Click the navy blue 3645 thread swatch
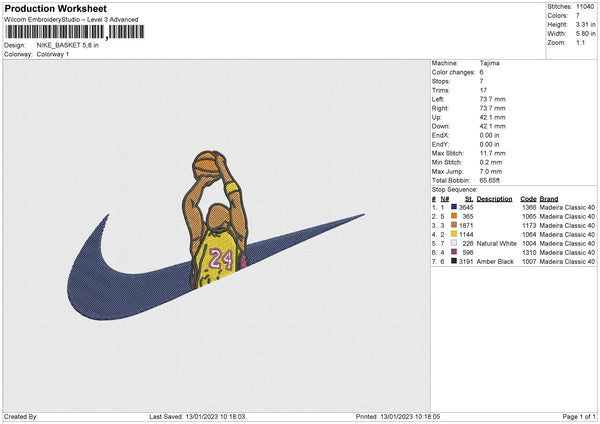Viewport: 600px width, 424px height. [454, 207]
